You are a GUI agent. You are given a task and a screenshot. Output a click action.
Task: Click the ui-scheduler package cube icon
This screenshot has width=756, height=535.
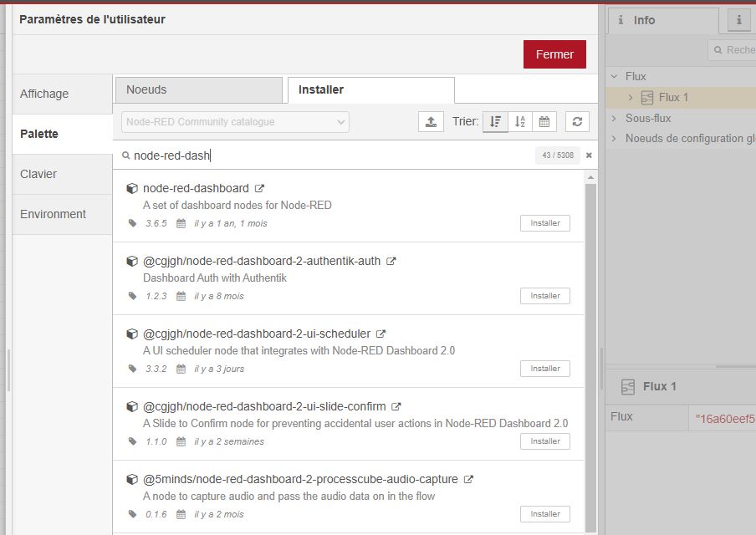click(x=132, y=334)
